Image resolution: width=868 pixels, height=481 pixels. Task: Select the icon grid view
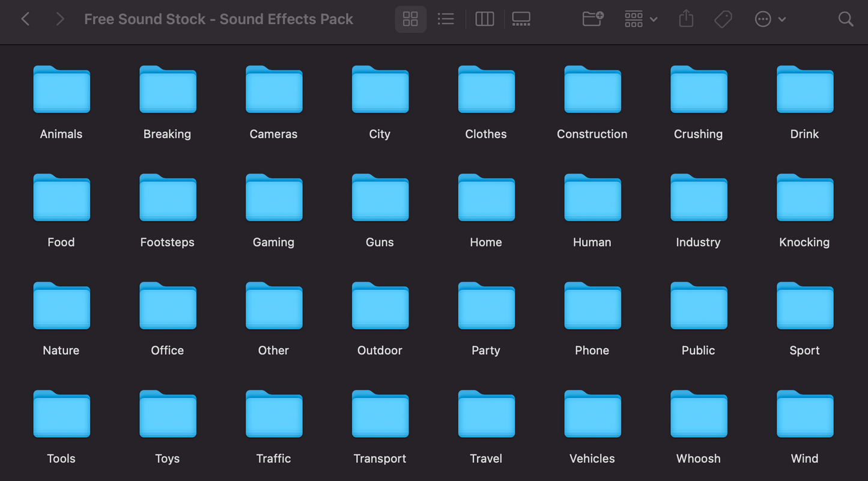(x=410, y=19)
